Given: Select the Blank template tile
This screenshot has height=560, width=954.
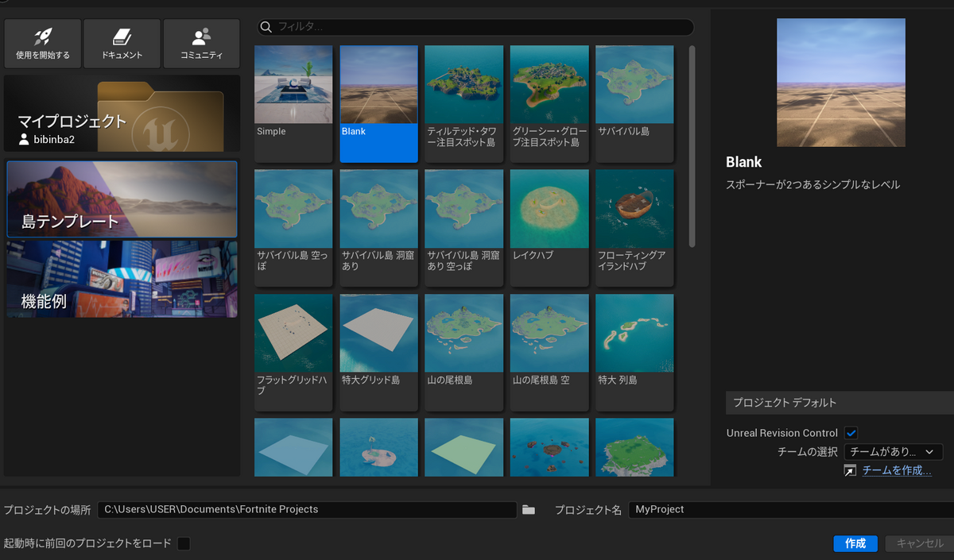Looking at the screenshot, I should point(378,104).
